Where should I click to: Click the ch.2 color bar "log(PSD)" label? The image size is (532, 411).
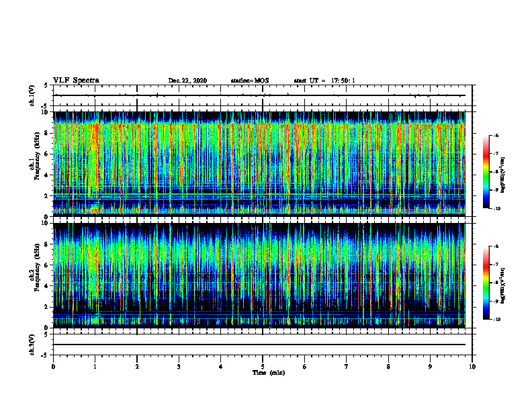(503, 285)
